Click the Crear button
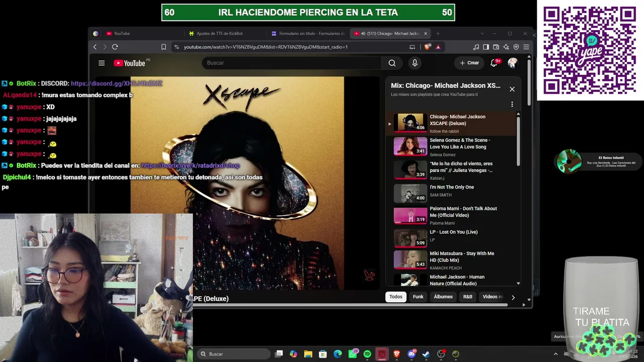The height and width of the screenshot is (362, 644). point(469,63)
